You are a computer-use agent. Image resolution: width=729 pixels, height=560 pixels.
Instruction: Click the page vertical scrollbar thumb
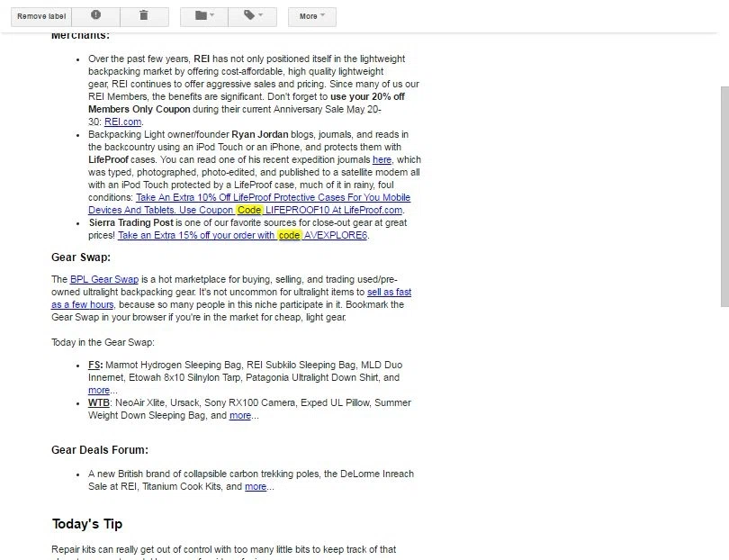[724, 196]
